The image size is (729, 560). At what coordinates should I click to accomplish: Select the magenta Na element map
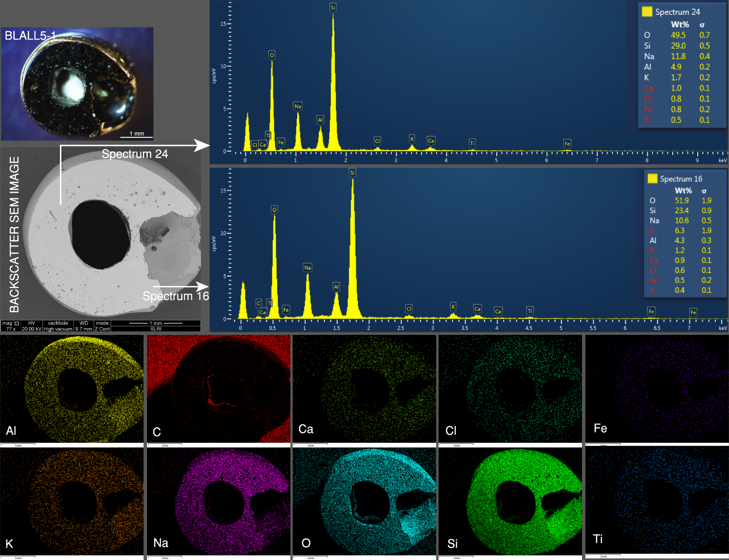tap(218, 501)
